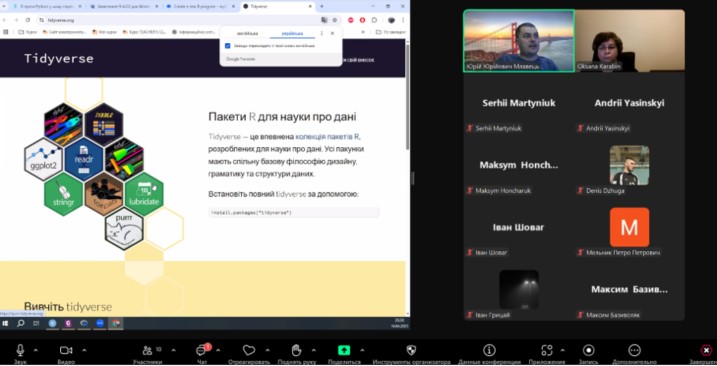Switch to the third browser tab
The height and width of the screenshot is (366, 717).
click(200, 6)
